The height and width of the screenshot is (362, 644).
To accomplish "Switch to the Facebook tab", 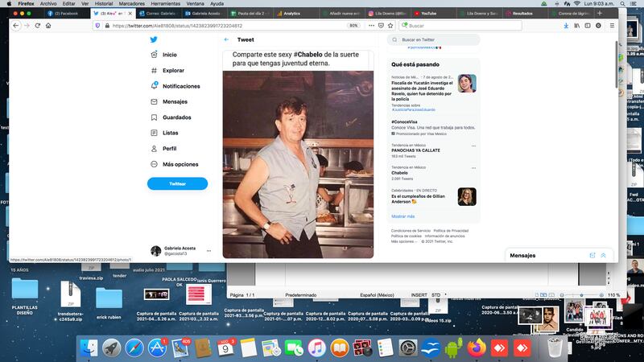I will coord(68,13).
